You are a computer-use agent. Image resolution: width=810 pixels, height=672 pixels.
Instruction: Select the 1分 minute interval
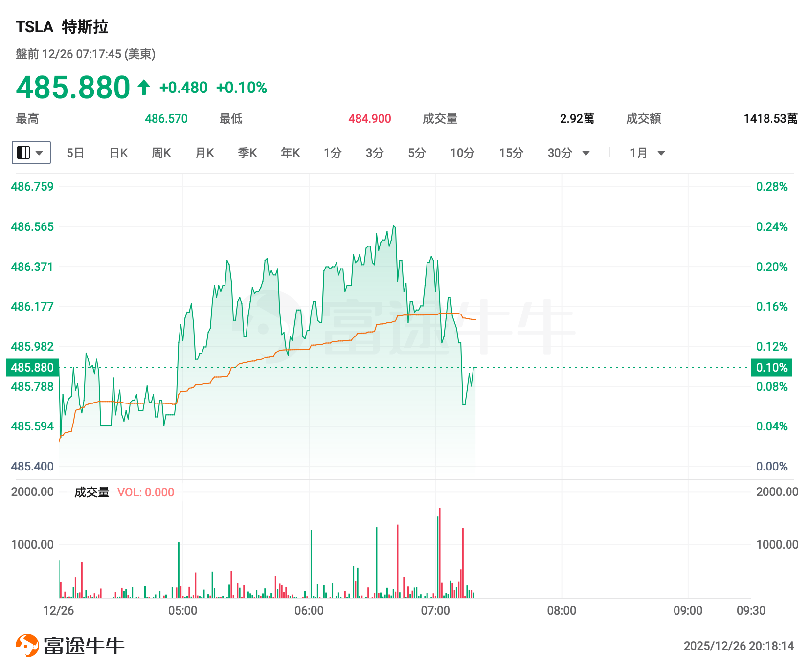click(x=333, y=153)
